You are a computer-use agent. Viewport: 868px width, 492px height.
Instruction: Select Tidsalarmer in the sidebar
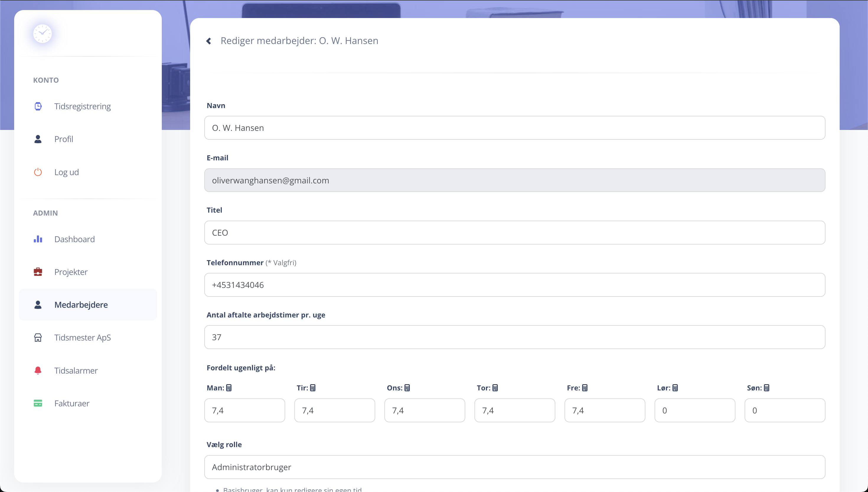[76, 371]
